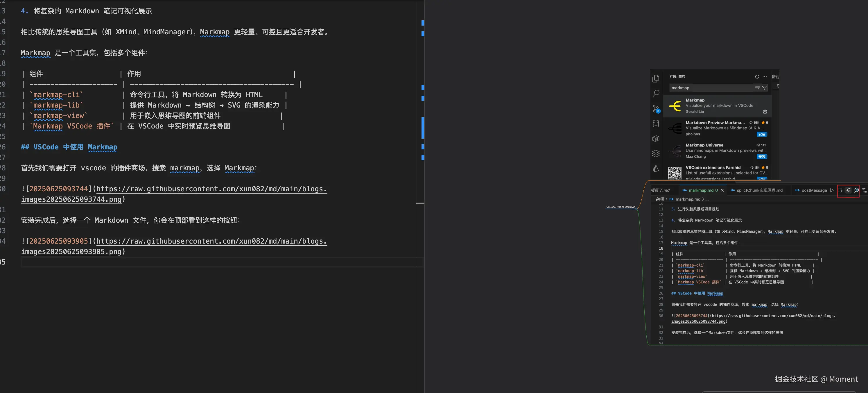This screenshot has height=393, width=868.
Task: Open the Search magnifier in activity bar
Action: pyautogui.click(x=656, y=93)
